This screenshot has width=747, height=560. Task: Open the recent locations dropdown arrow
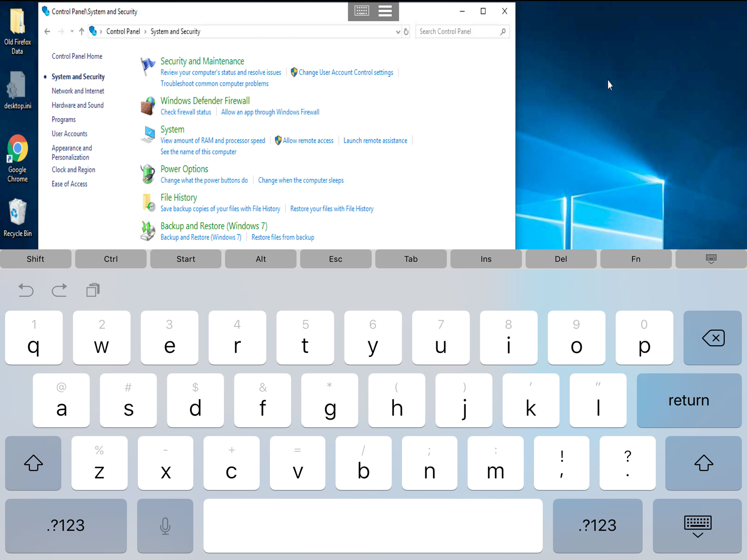[72, 32]
